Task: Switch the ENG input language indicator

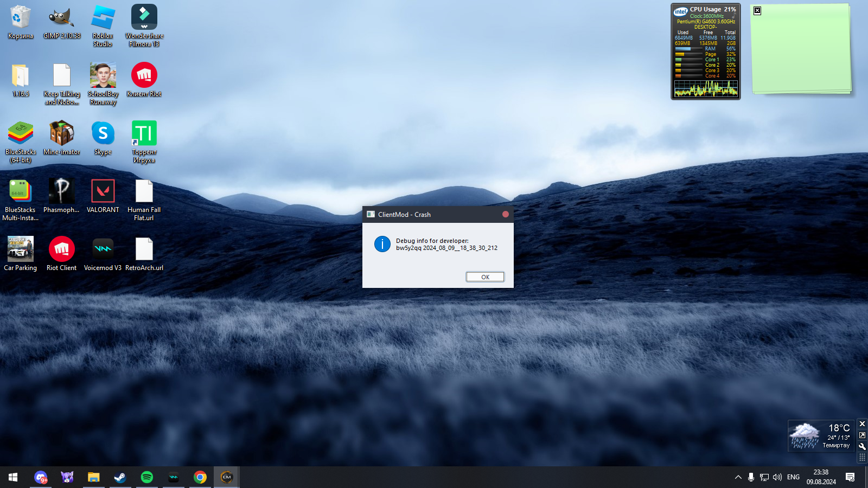Action: pos(793,477)
